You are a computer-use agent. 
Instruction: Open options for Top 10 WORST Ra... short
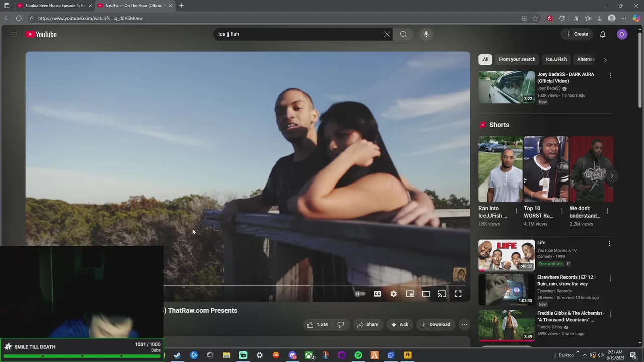tap(562, 211)
